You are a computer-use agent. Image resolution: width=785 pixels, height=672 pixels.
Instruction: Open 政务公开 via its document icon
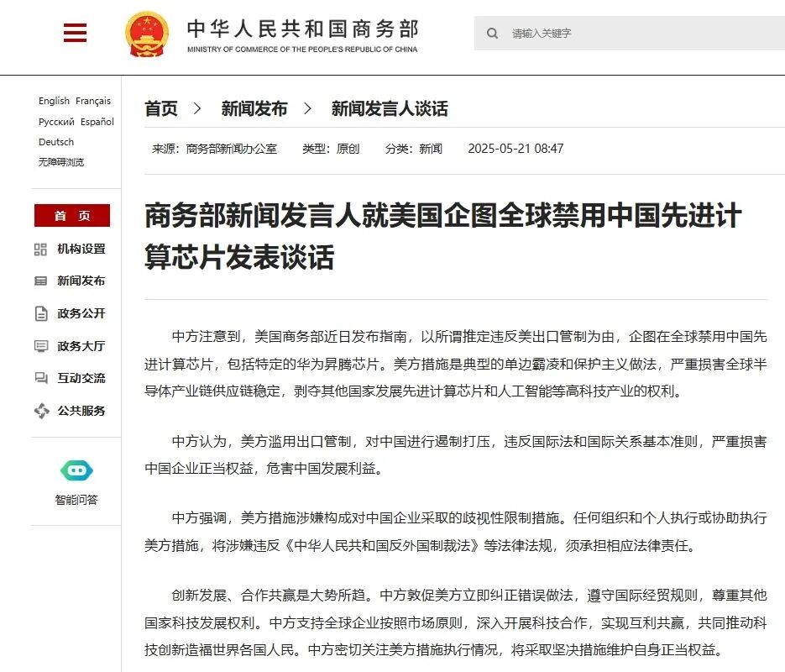(39, 313)
